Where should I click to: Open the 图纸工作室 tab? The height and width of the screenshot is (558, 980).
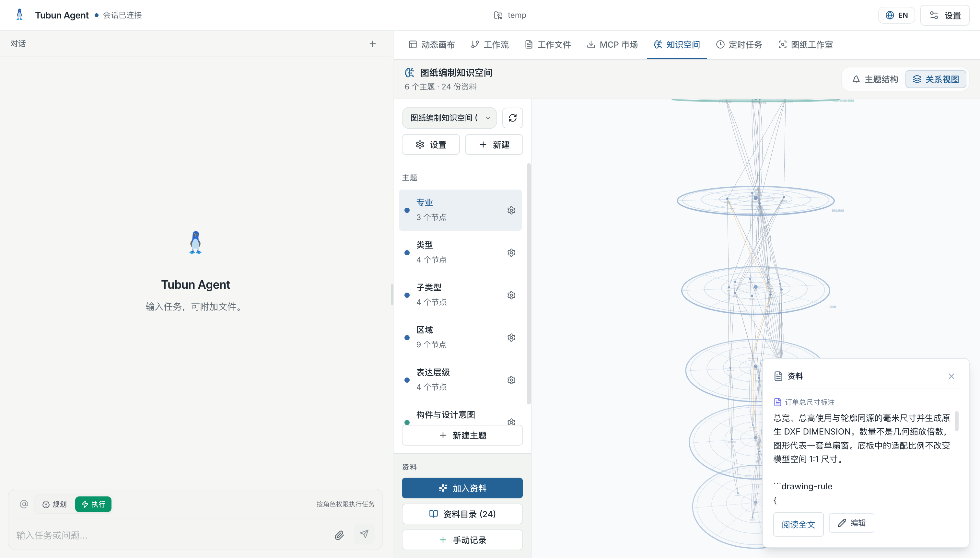pyautogui.click(x=805, y=44)
